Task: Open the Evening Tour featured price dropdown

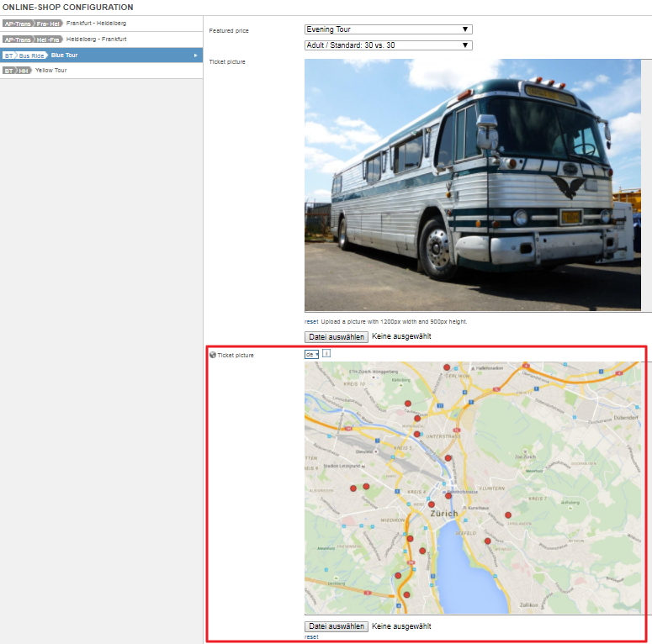Action: [389, 29]
